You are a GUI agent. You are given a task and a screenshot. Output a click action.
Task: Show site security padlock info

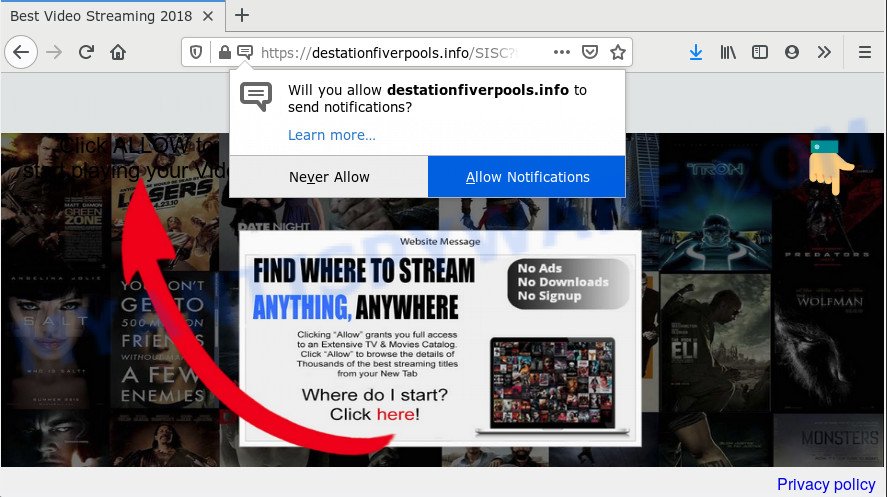tap(225, 53)
